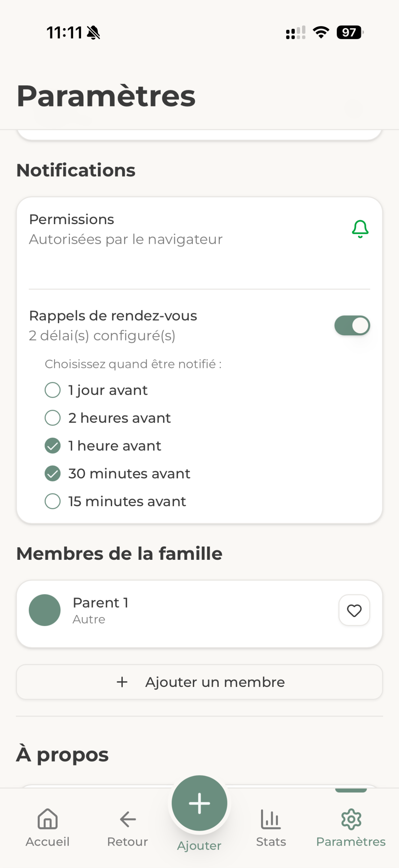Toggle the Rappels de rendez-vous switch
The width and height of the screenshot is (399, 868).
352,325
